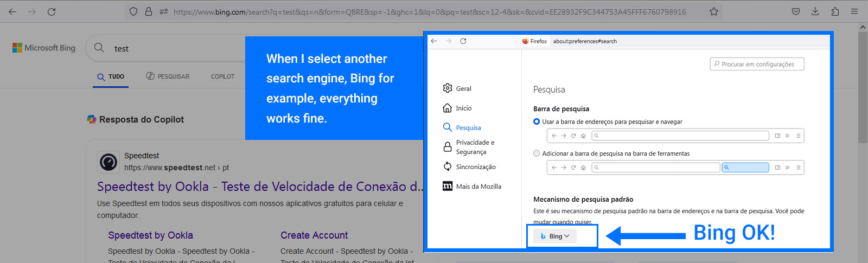The height and width of the screenshot is (263, 868).
Task: Open the Firefox hamburger menu
Action: tap(854, 11)
